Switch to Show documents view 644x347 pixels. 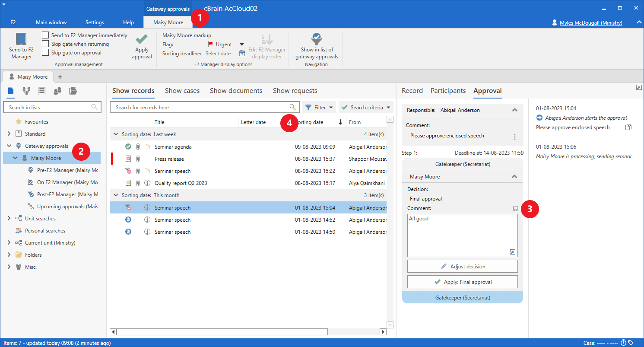click(236, 91)
